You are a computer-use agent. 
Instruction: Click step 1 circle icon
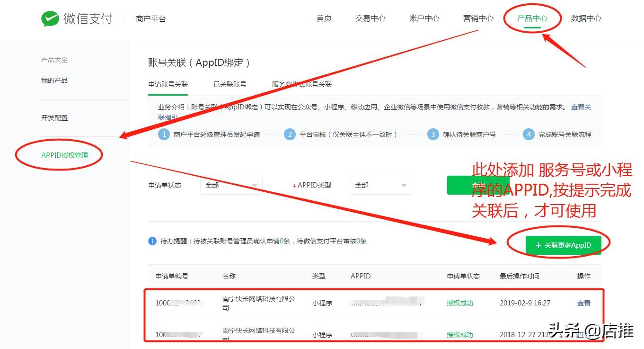coord(164,134)
